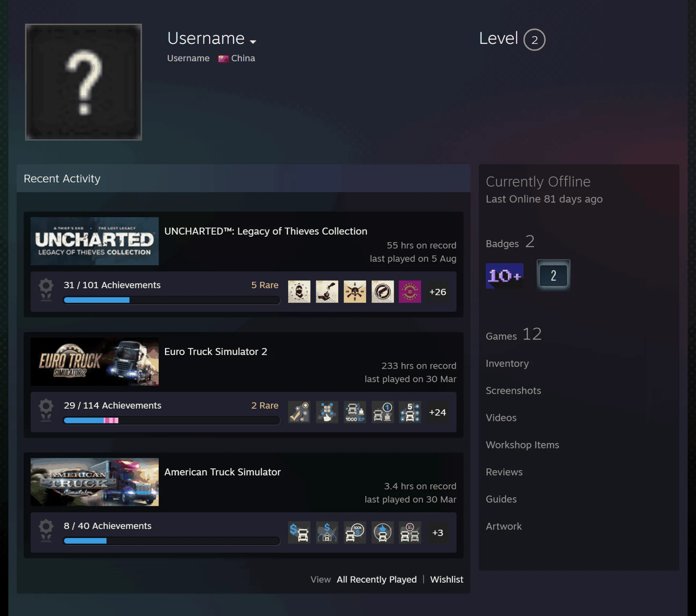Open UNCHARTED Legacy of Thieves game thumbnail
This screenshot has height=616, width=696.
coord(95,241)
